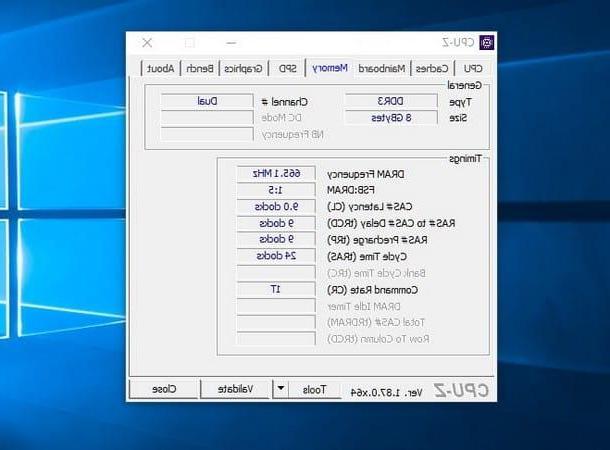The width and height of the screenshot is (610, 450).
Task: Click the Tools button
Action: [314, 389]
